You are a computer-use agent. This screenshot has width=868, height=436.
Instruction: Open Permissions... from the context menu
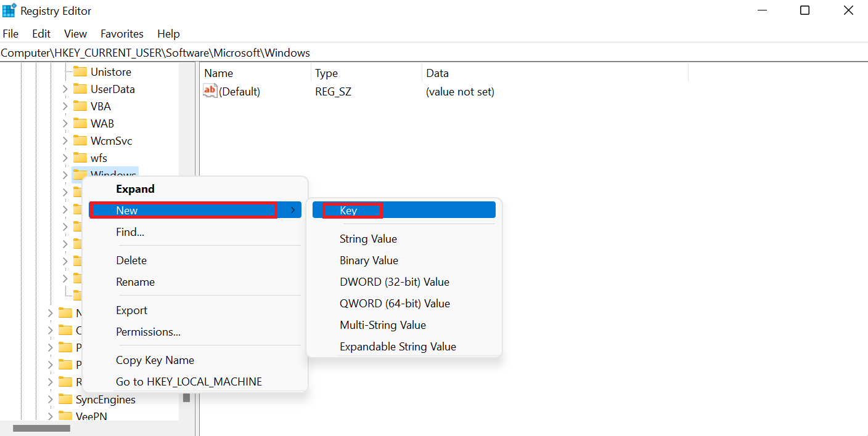[x=195, y=332]
